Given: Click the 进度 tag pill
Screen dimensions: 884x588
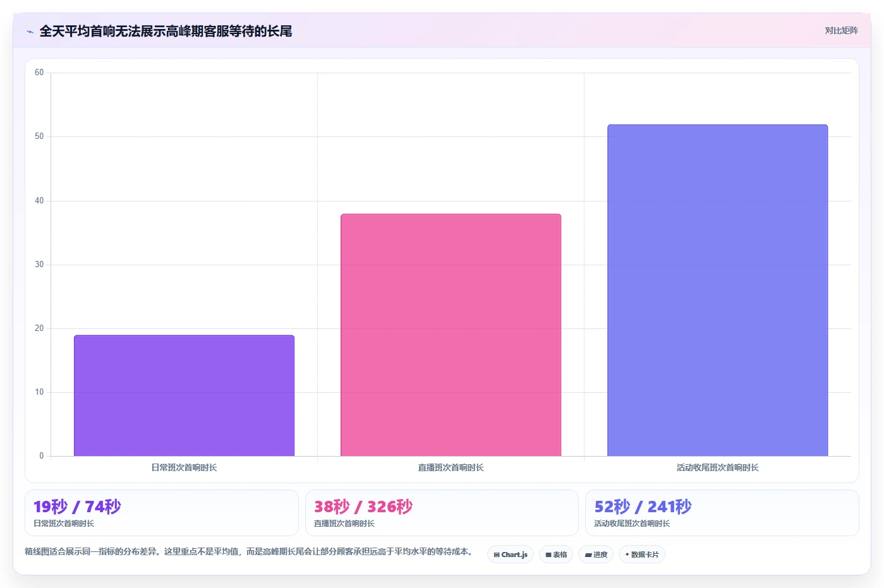Looking at the screenshot, I should 596,555.
